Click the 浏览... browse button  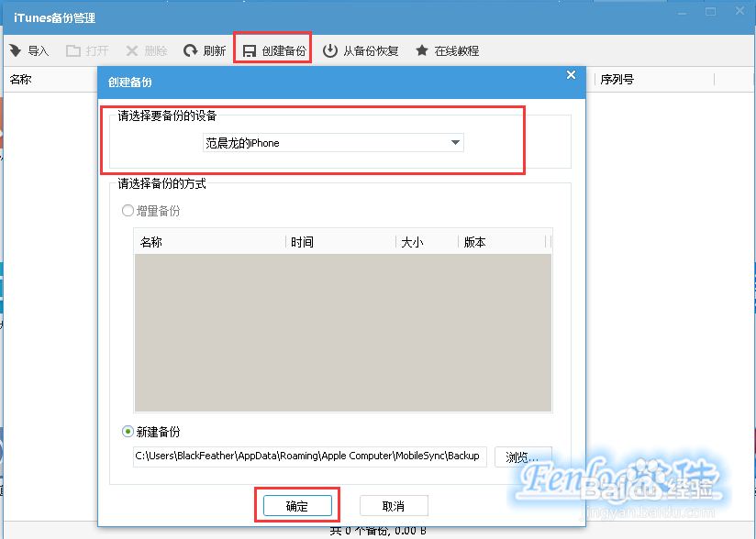coord(523,456)
